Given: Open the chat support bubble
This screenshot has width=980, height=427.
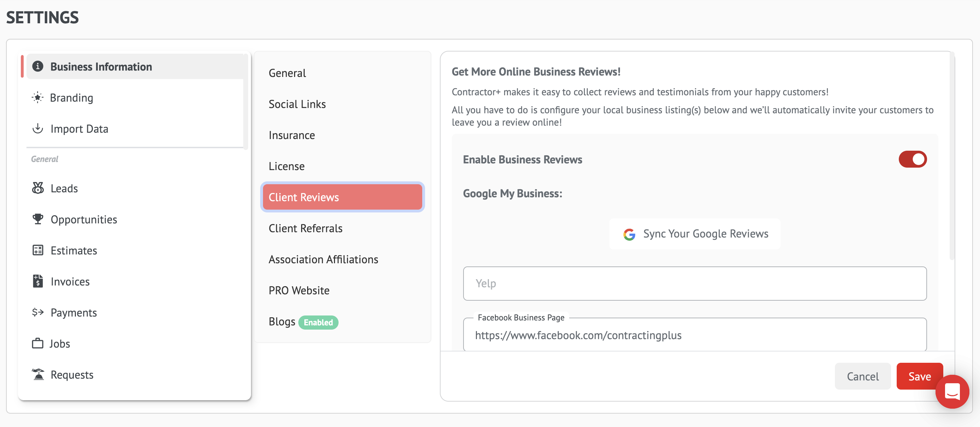Looking at the screenshot, I should tap(952, 391).
